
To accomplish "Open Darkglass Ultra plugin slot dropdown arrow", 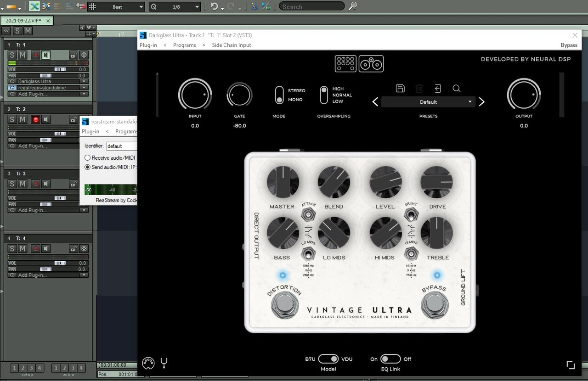I will [x=84, y=82].
